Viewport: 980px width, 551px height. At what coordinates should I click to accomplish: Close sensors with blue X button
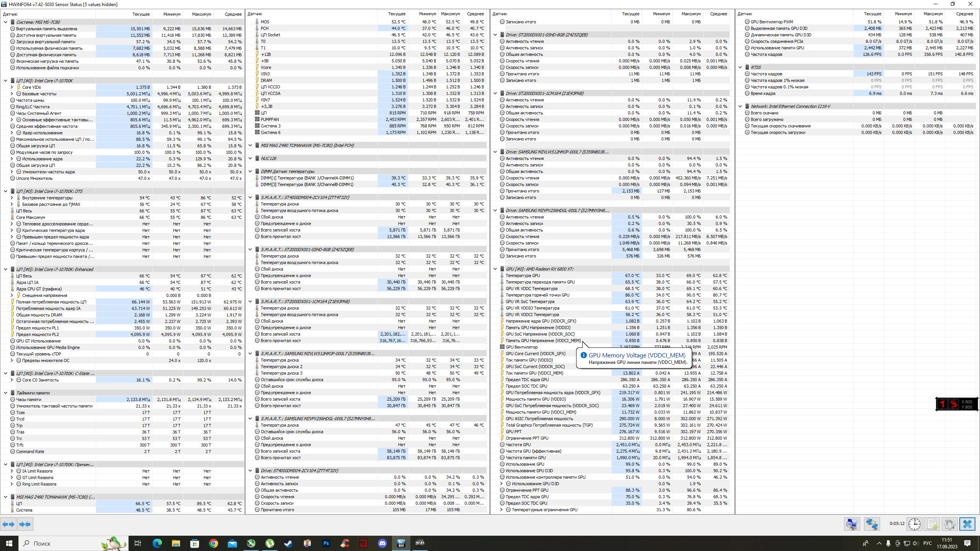[967, 524]
